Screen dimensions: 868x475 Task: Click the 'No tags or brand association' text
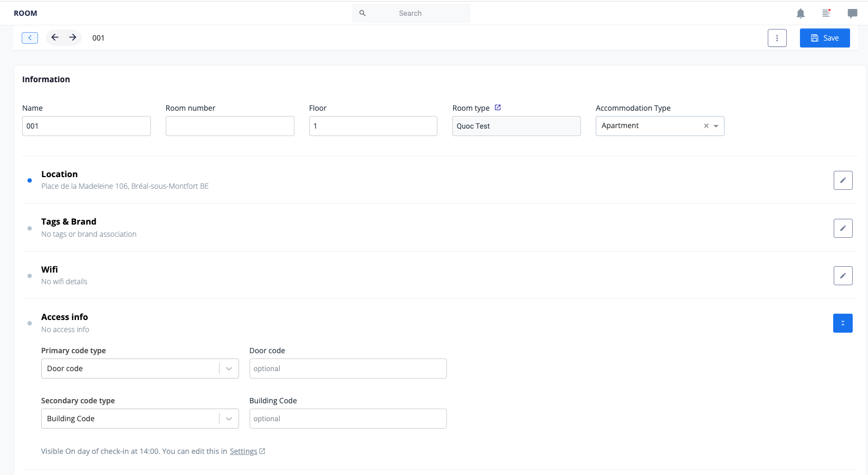tap(89, 234)
